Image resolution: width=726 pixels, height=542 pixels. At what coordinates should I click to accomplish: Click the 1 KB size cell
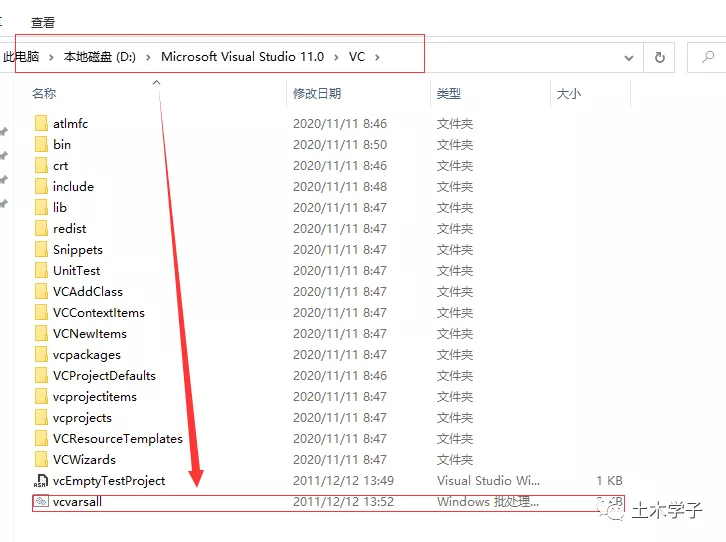pyautogui.click(x=609, y=481)
